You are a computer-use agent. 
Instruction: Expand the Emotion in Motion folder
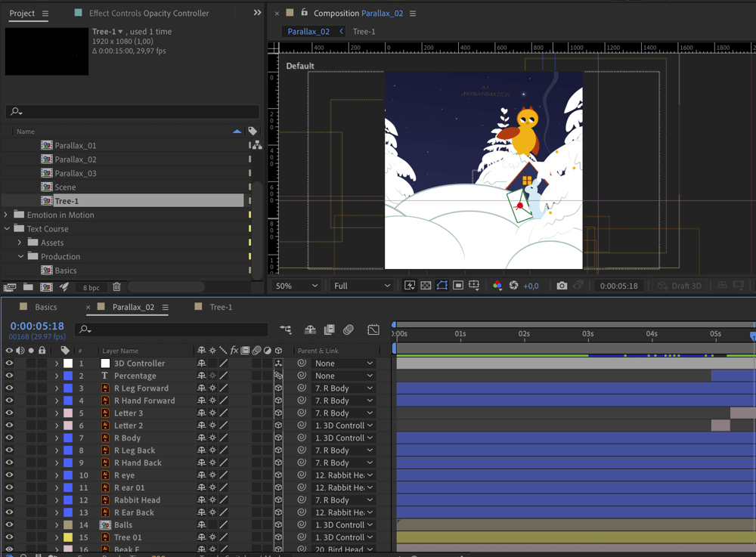[6, 215]
